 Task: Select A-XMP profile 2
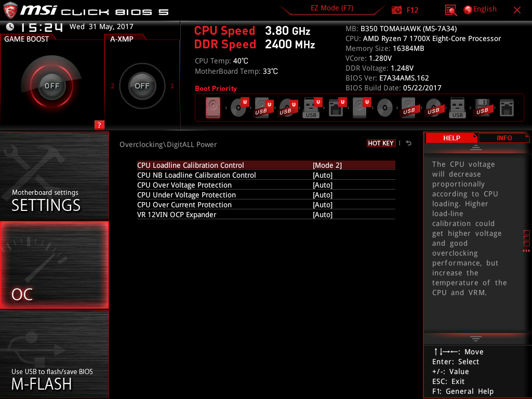pyautogui.click(x=112, y=86)
